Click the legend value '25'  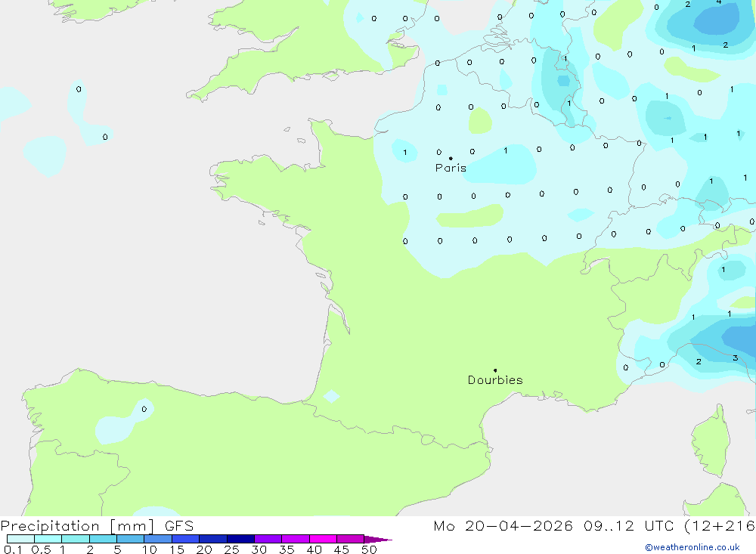(x=231, y=549)
